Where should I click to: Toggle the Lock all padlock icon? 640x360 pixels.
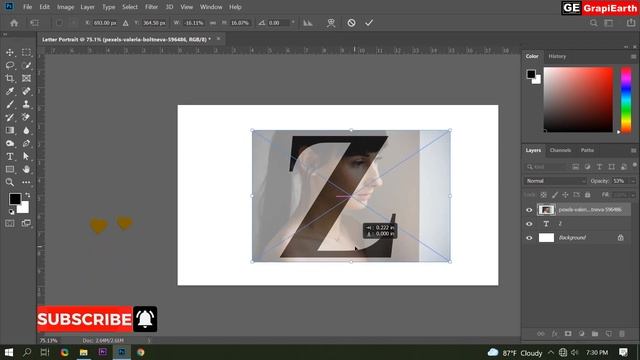pyautogui.click(x=587, y=195)
